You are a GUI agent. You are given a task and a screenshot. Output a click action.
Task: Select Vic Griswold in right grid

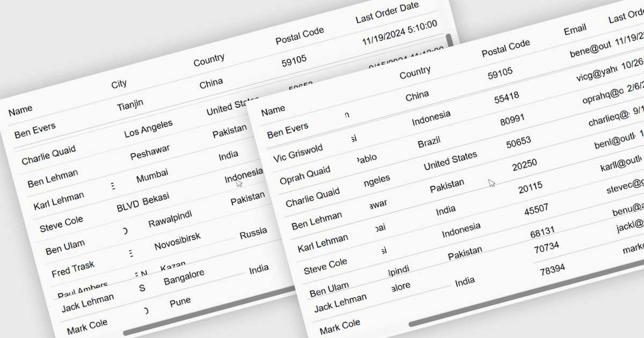point(298,153)
